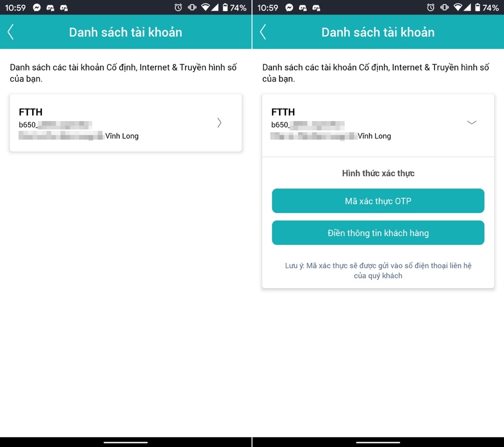The width and height of the screenshot is (504, 447).
Task: Tap the back arrow on the right screen
Action: click(263, 32)
